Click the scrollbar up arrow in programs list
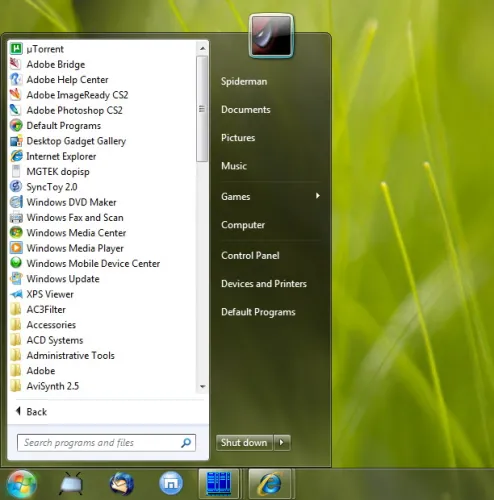The height and width of the screenshot is (500, 494). (202, 49)
